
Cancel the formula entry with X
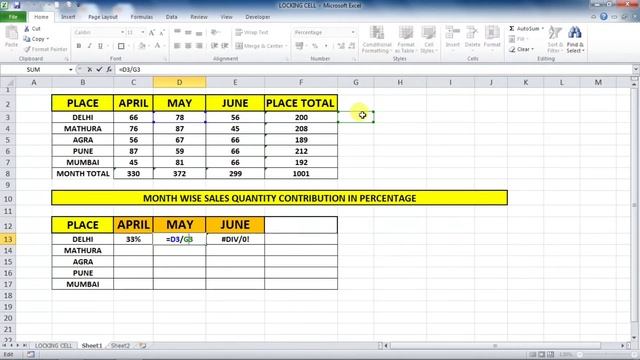pos(89,70)
